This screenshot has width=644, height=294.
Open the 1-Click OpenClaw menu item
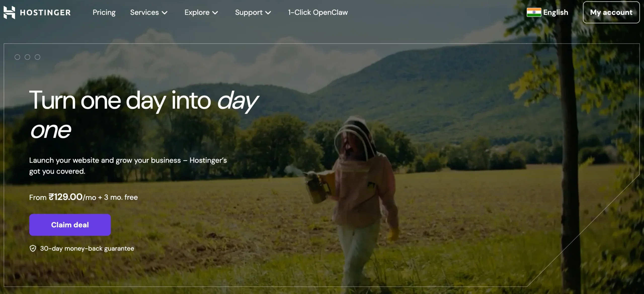click(318, 12)
